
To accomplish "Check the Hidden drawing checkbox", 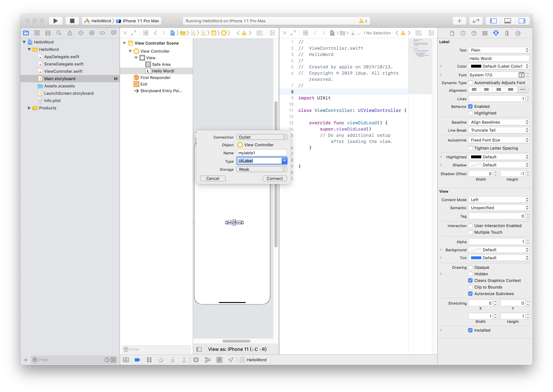I will tap(470, 274).
